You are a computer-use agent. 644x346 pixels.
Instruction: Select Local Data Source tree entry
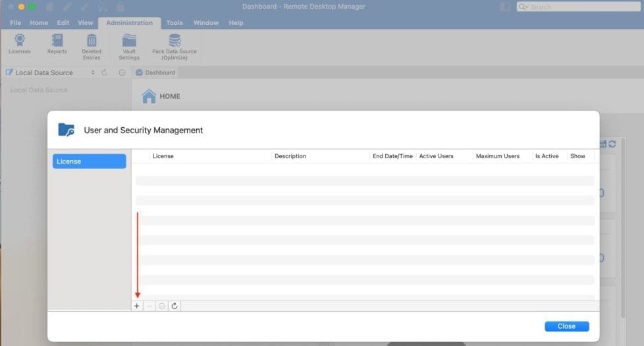coord(39,90)
